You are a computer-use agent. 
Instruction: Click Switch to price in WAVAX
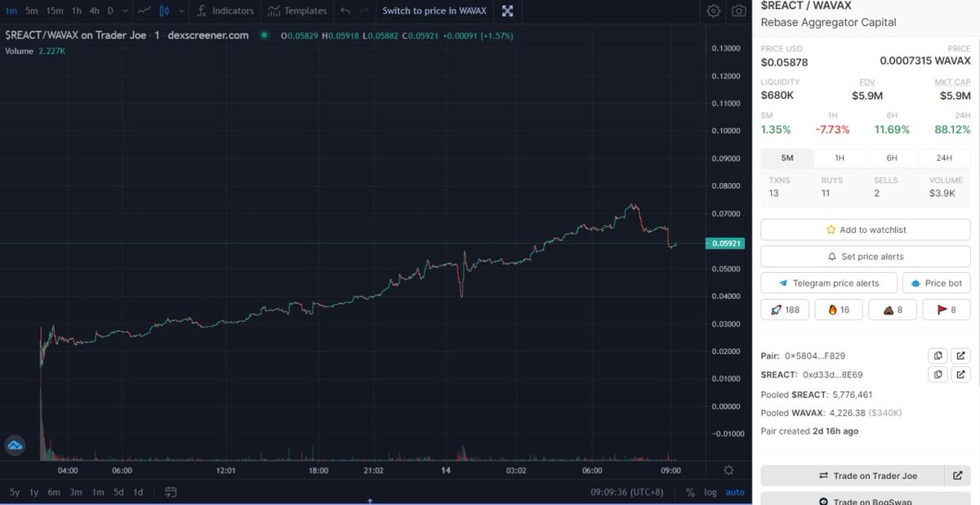click(434, 11)
